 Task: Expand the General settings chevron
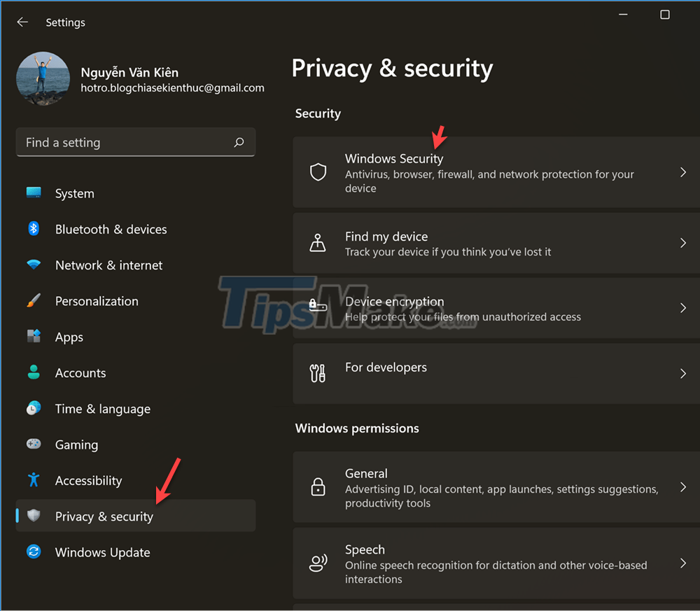pyautogui.click(x=684, y=487)
